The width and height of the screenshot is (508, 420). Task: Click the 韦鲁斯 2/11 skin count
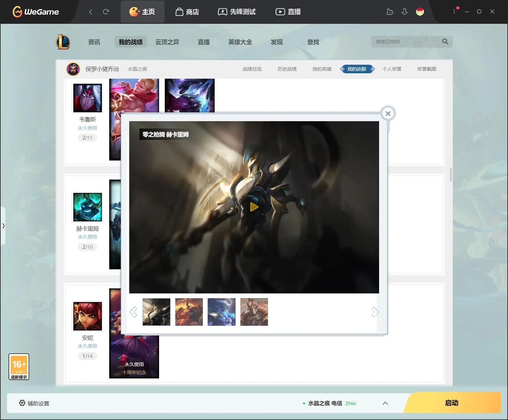(x=87, y=138)
